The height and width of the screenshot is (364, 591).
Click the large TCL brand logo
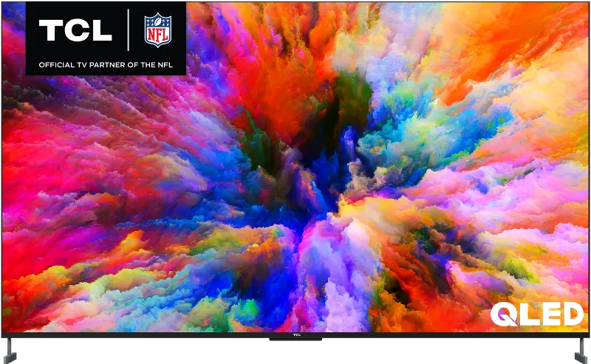click(75, 30)
